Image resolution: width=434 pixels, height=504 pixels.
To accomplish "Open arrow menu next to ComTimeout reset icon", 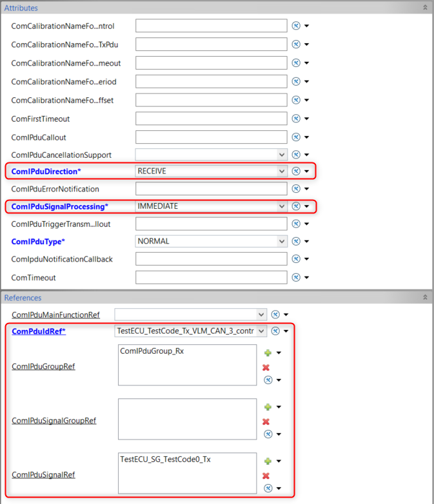I will click(x=306, y=277).
